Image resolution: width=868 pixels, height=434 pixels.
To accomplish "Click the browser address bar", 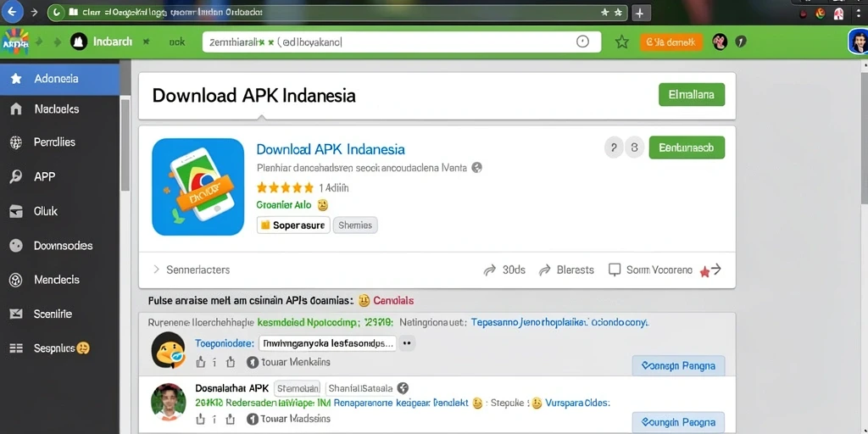I will (337, 12).
